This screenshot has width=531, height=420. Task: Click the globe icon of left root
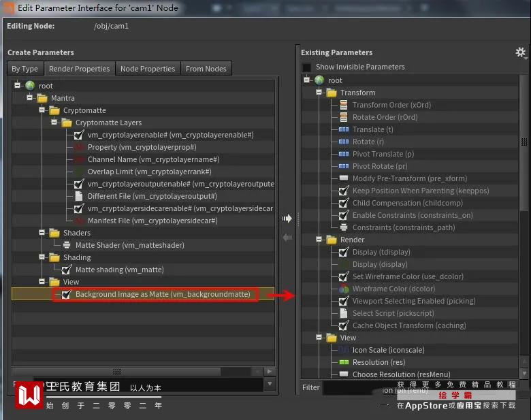(30, 86)
